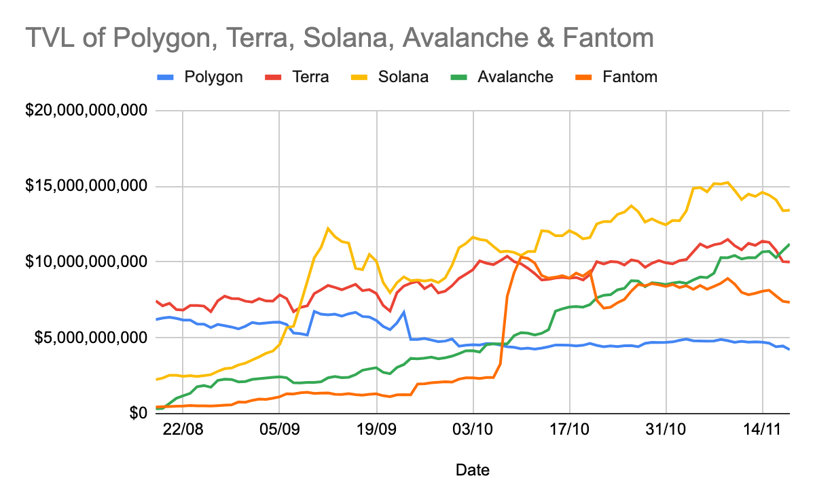Click the blue Polygon legend swatch

click(x=165, y=77)
